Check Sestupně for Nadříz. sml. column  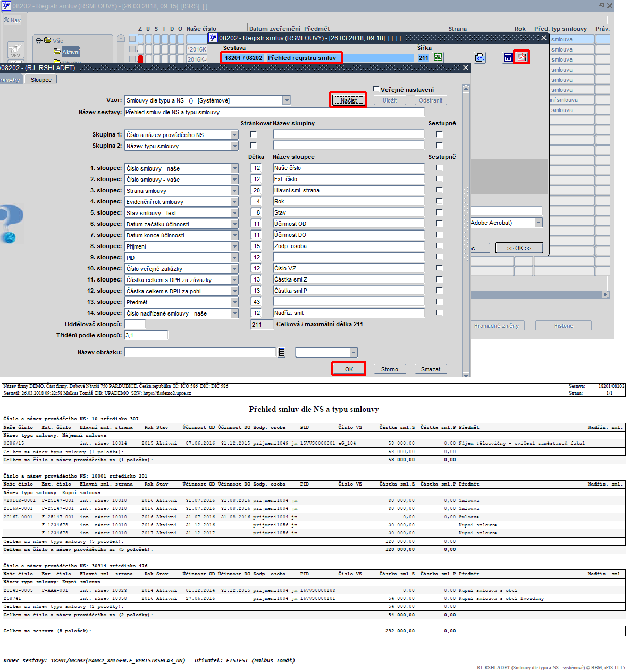pyautogui.click(x=439, y=313)
